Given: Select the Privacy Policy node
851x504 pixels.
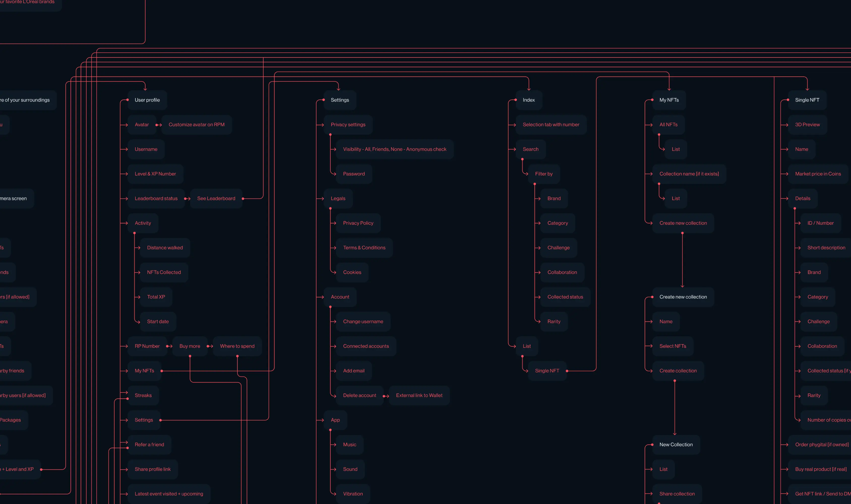Looking at the screenshot, I should pyautogui.click(x=358, y=223).
